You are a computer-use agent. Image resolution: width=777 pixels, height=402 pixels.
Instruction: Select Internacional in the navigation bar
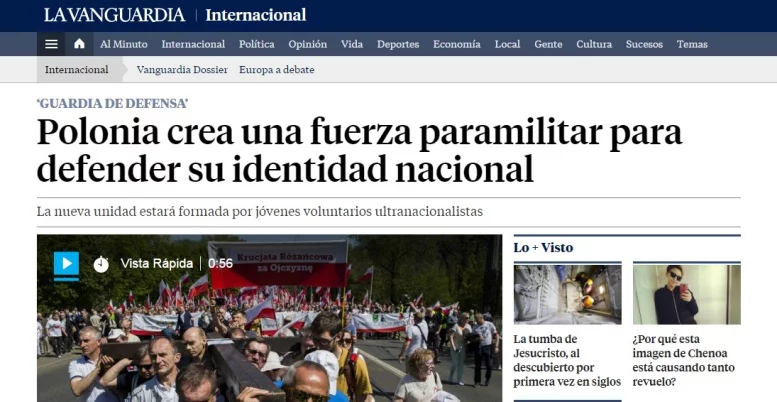(x=193, y=44)
